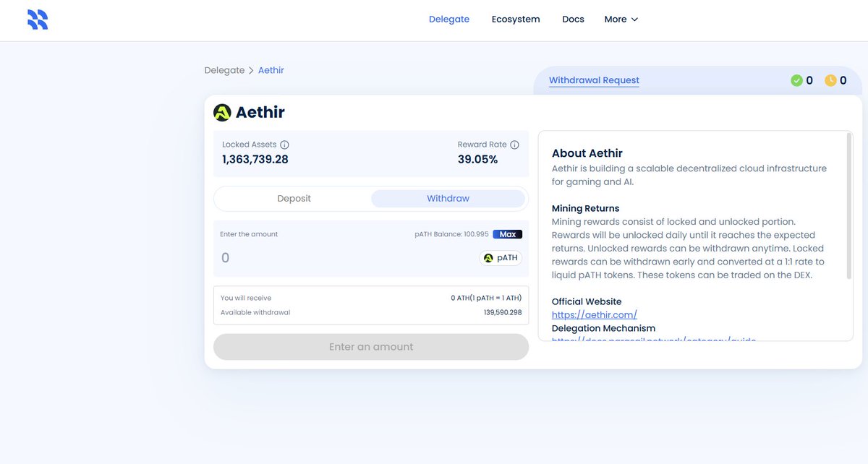Click the Enter the amount label

coord(249,234)
